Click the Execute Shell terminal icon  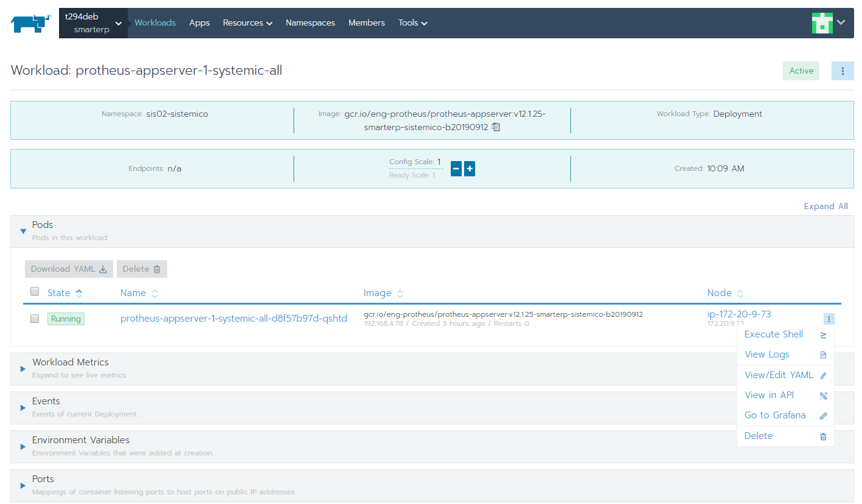coord(823,335)
